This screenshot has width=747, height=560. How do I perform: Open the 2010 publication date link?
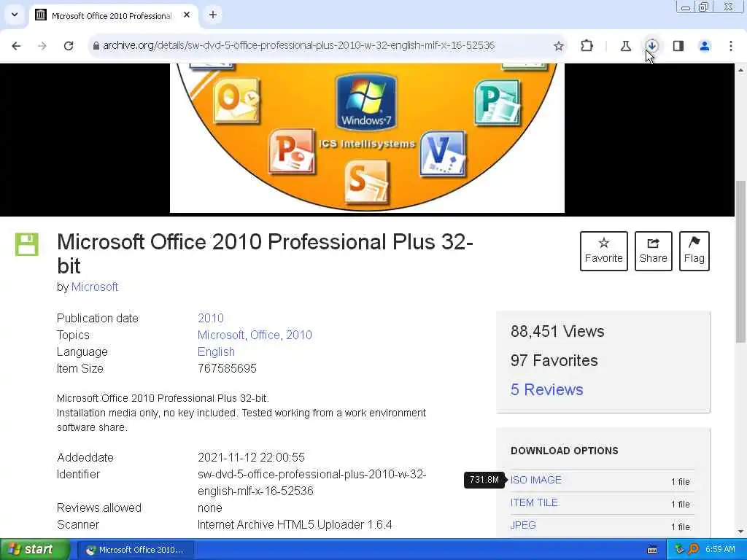click(x=211, y=318)
